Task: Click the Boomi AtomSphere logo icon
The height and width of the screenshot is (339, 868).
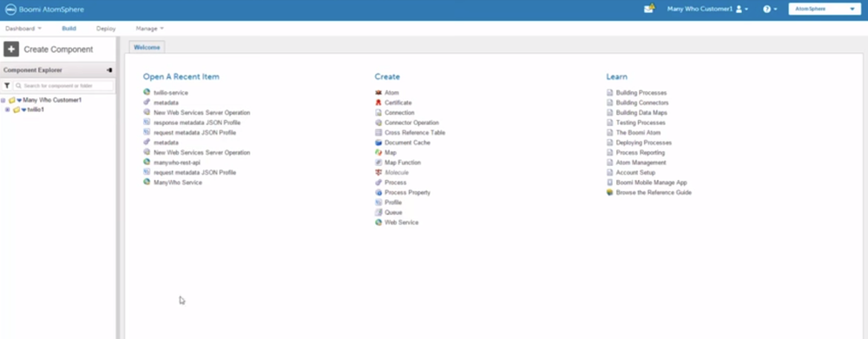Action: (x=10, y=10)
